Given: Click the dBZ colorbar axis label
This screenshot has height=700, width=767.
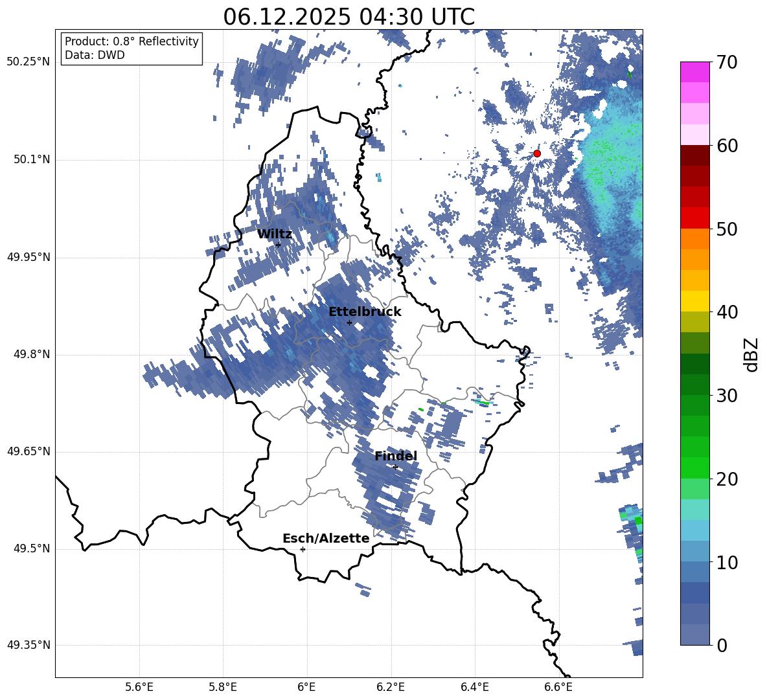Looking at the screenshot, I should coord(752,354).
